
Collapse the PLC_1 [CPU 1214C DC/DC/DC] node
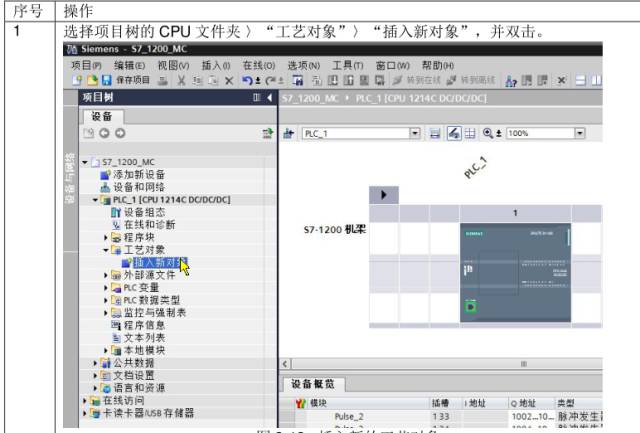click(x=95, y=200)
